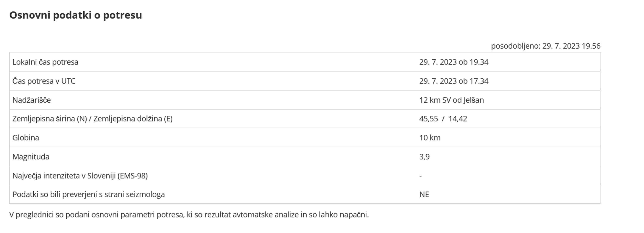Click the Magnituda row label
644x233 pixels.
[31, 157]
